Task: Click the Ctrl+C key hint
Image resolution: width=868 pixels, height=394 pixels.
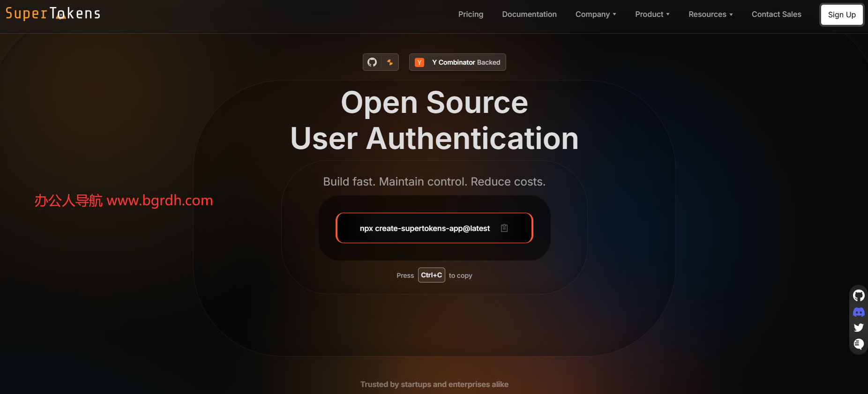Action: 431,275
